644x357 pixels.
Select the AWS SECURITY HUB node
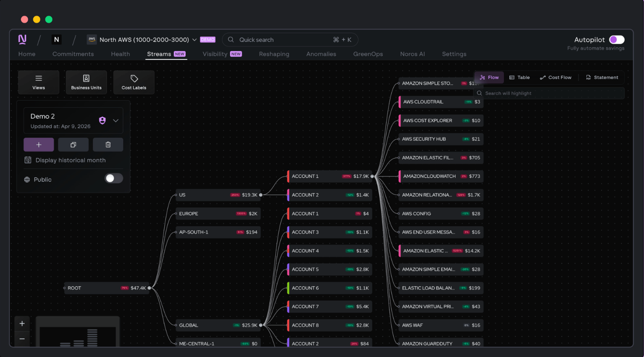click(x=441, y=139)
